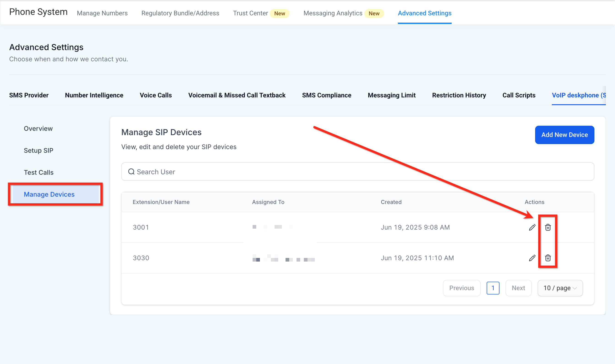Click trash delete icon for extension 3001
Image resolution: width=615 pixels, height=364 pixels.
(548, 227)
